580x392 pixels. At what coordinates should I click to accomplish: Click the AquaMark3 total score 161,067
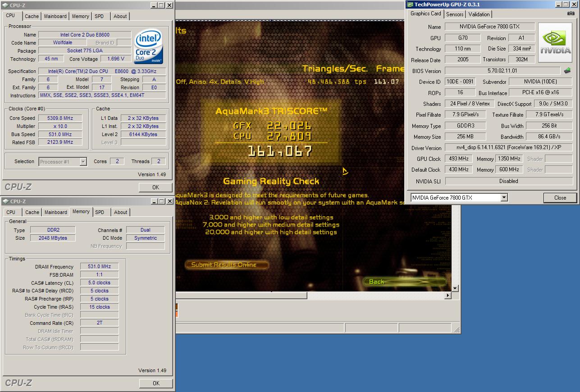click(280, 151)
